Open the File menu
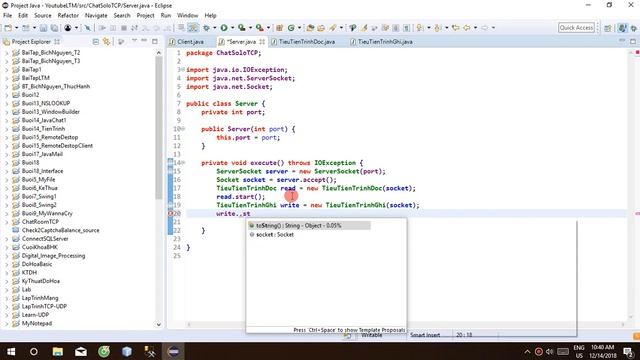640x360 pixels. pyautogui.click(x=7, y=16)
